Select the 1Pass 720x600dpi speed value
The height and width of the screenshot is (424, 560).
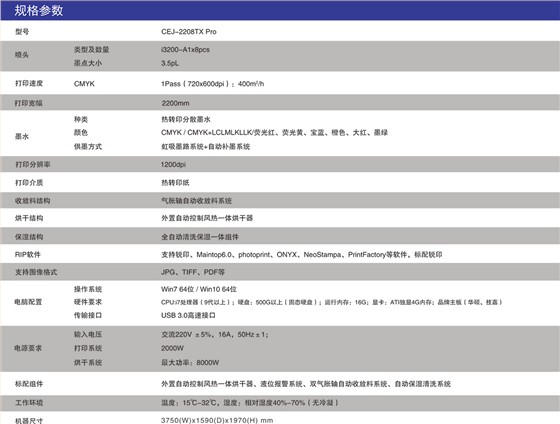(x=212, y=84)
